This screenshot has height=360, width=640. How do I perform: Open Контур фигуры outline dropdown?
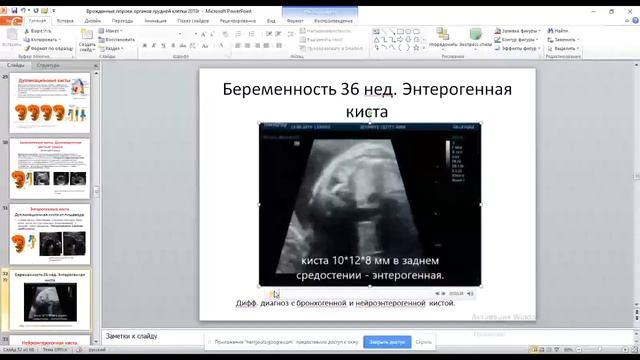tap(516, 40)
